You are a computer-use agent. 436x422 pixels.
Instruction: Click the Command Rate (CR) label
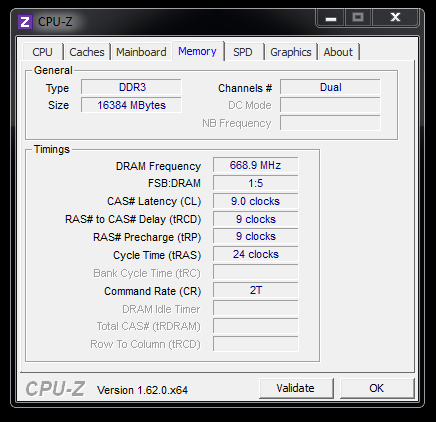153,291
